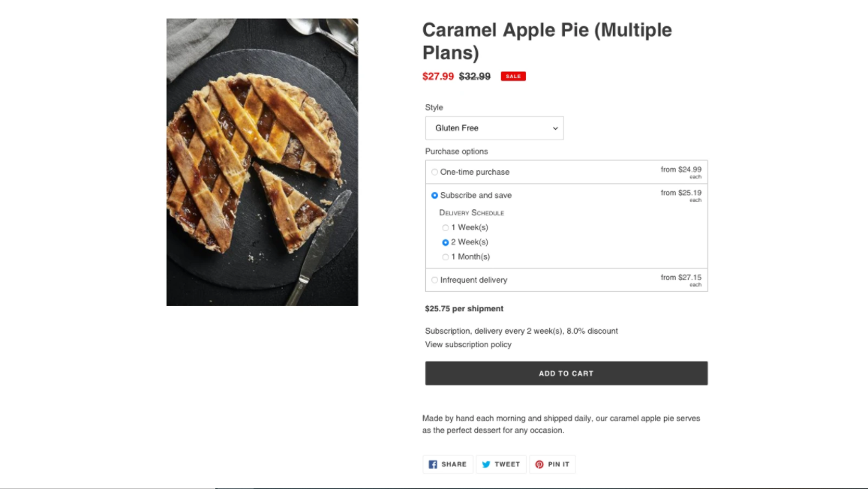Open the Style dropdown showing Gluten Free

pyautogui.click(x=494, y=128)
